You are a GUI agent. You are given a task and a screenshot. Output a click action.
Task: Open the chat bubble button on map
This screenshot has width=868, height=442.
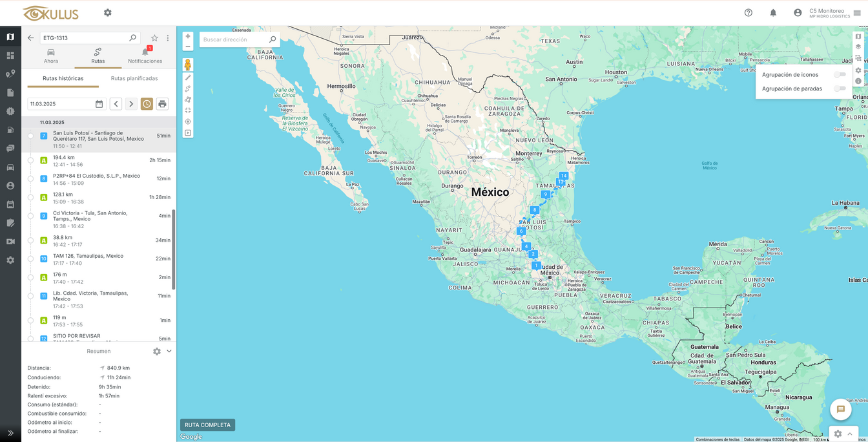[841, 409]
